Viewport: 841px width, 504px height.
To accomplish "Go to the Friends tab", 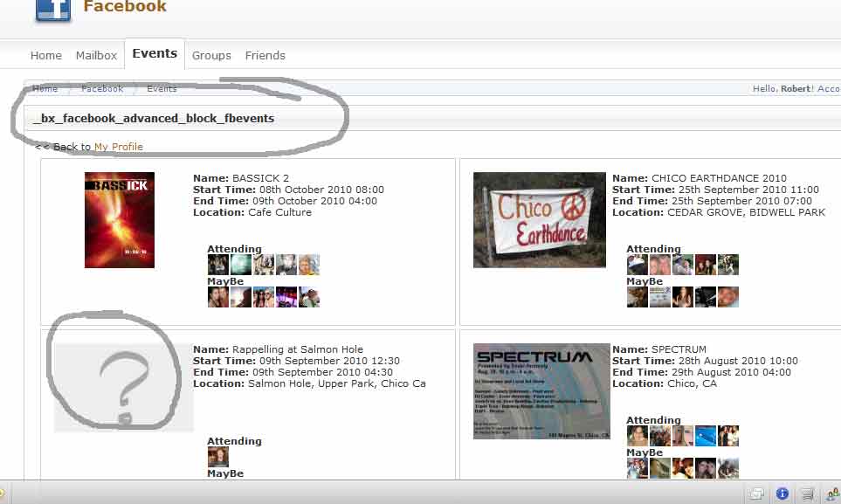I will [265, 55].
